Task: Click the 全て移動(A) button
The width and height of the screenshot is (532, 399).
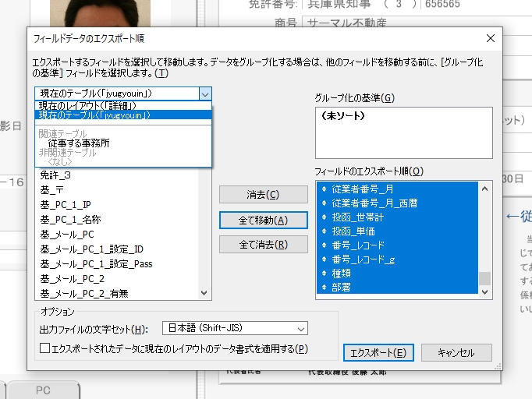Action: [x=263, y=221]
